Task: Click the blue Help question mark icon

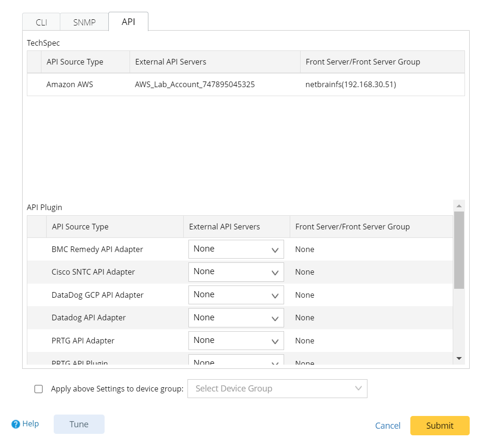Action: click(x=16, y=424)
